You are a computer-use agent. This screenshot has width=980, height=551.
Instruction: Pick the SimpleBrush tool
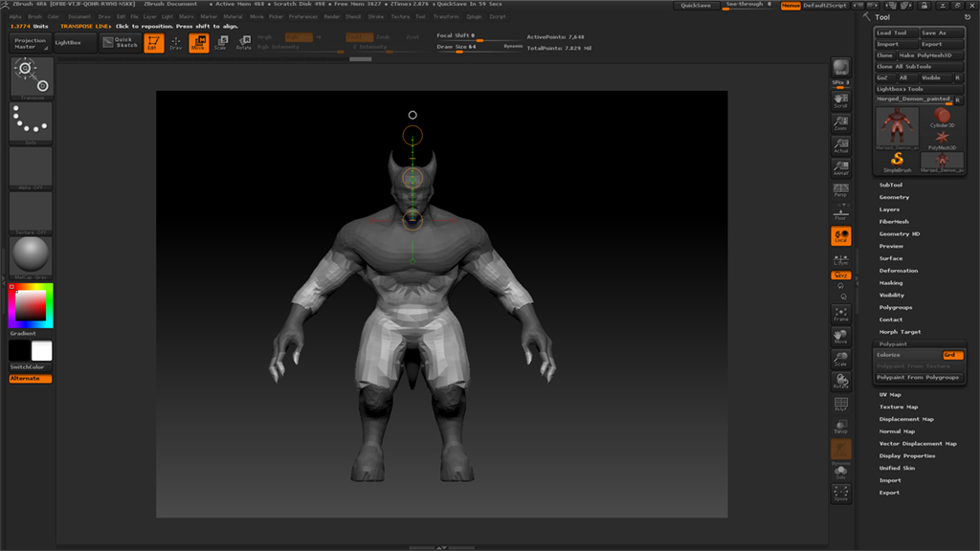click(898, 161)
